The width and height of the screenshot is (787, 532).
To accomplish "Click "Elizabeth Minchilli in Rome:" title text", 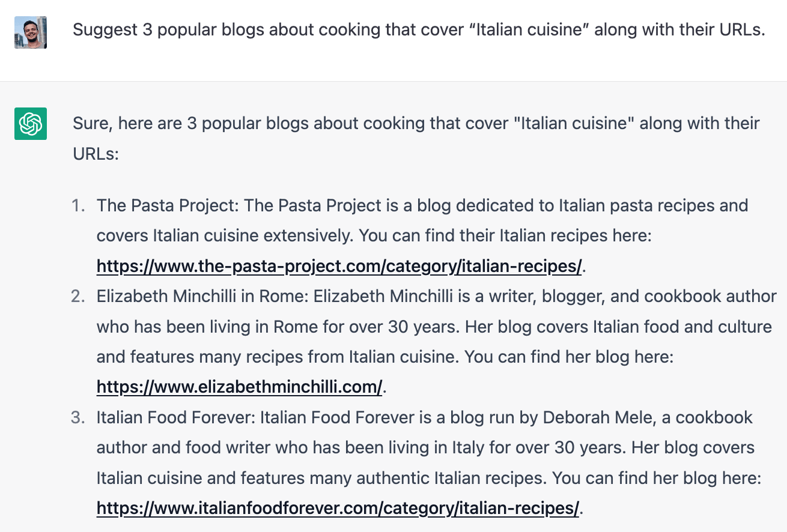I will [203, 297].
